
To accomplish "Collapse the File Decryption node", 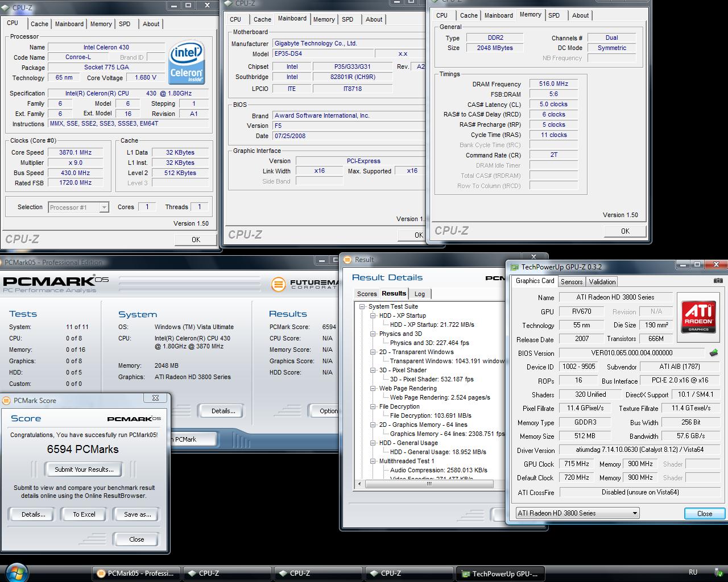I will point(373,406).
